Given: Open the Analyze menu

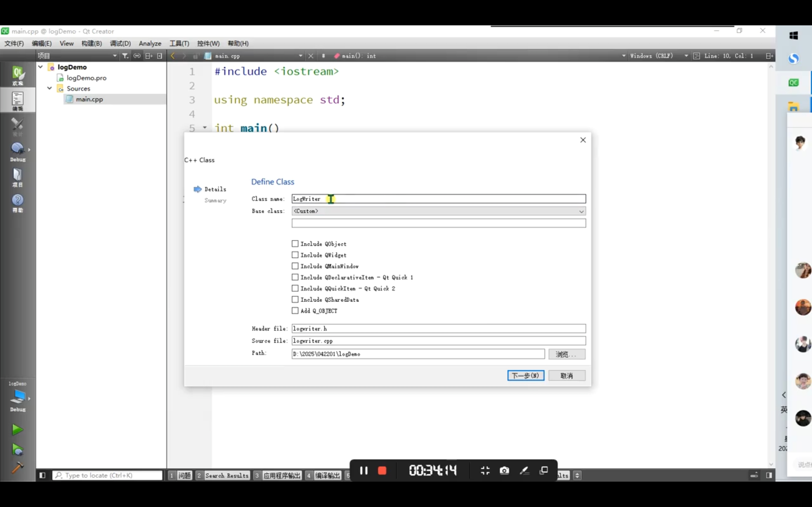Looking at the screenshot, I should [x=150, y=44].
